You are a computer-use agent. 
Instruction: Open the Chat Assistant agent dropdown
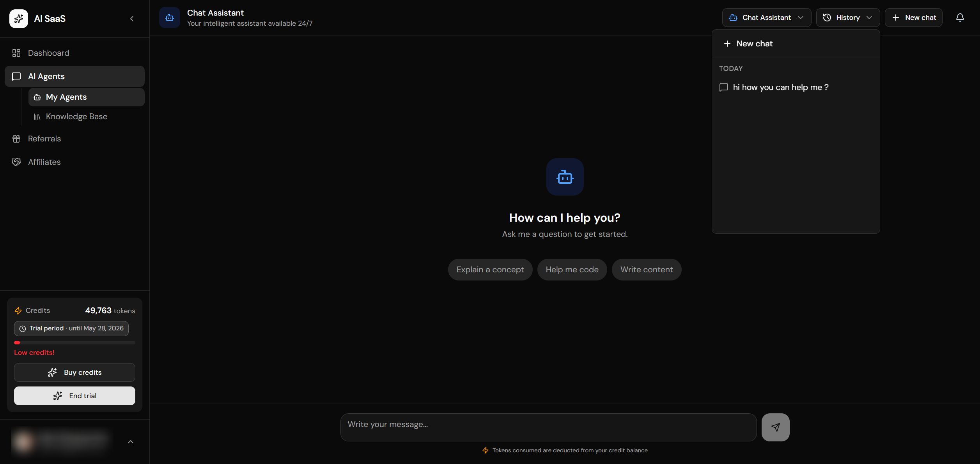(x=766, y=18)
